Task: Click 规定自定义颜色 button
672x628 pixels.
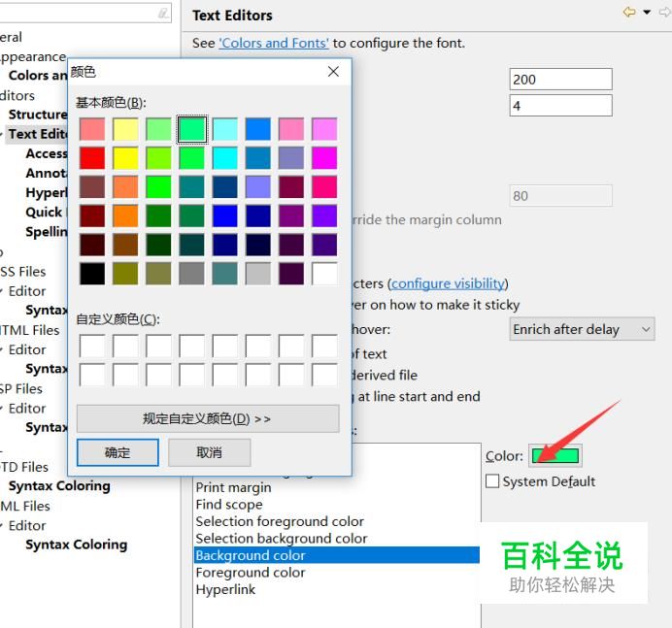Action: [x=208, y=418]
